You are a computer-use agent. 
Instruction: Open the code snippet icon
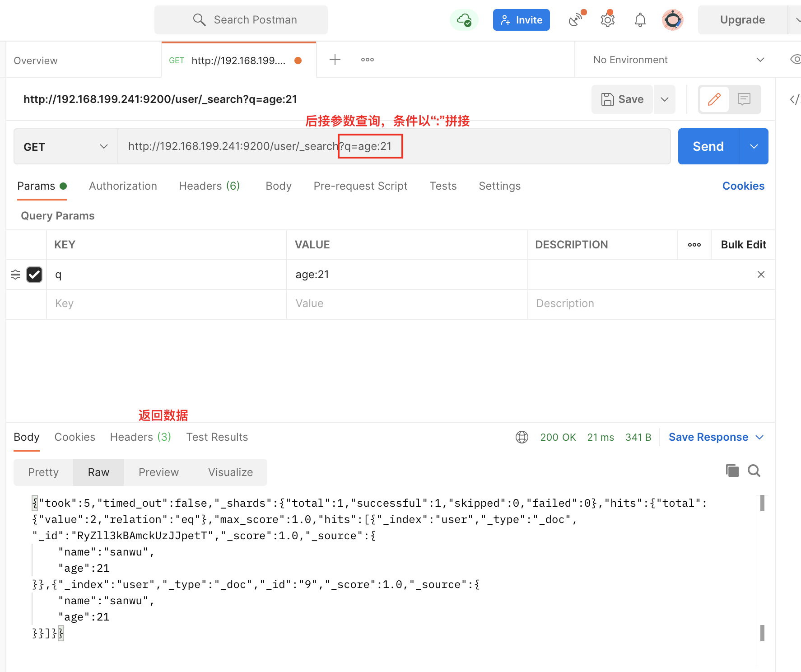coord(795,99)
